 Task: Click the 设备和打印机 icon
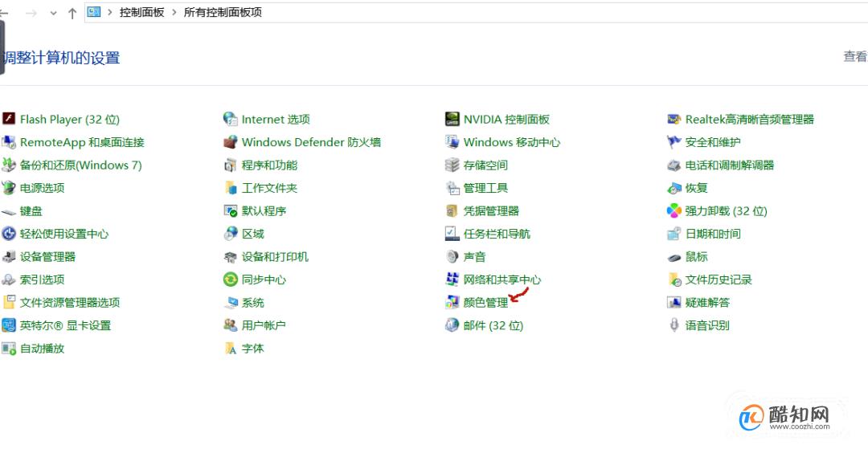(x=231, y=257)
